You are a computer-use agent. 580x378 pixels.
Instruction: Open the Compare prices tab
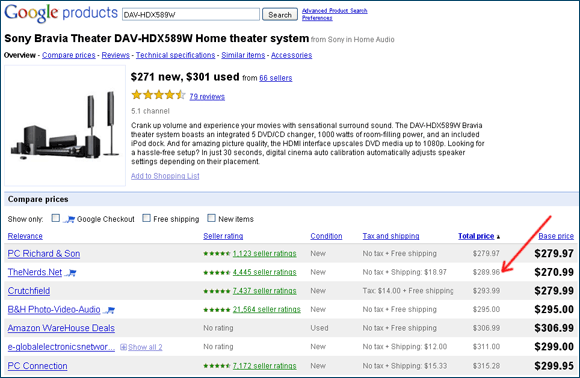pyautogui.click(x=68, y=55)
